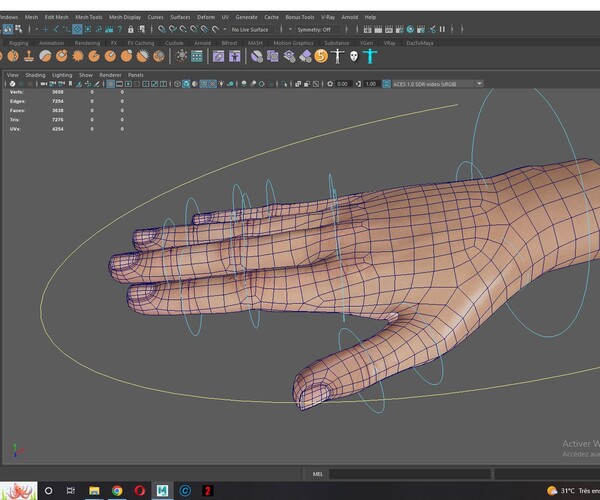Select the spiky orange Fill sculpt tool
600x500 pixels.
[78, 56]
